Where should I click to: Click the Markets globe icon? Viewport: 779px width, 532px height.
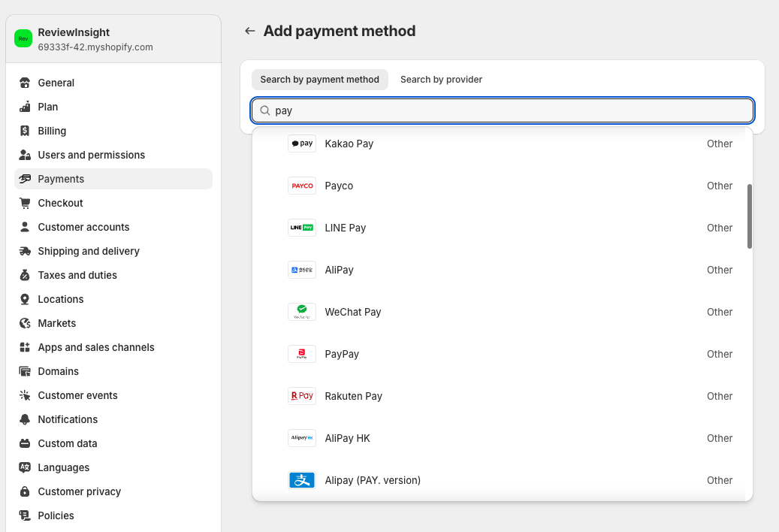(25, 323)
